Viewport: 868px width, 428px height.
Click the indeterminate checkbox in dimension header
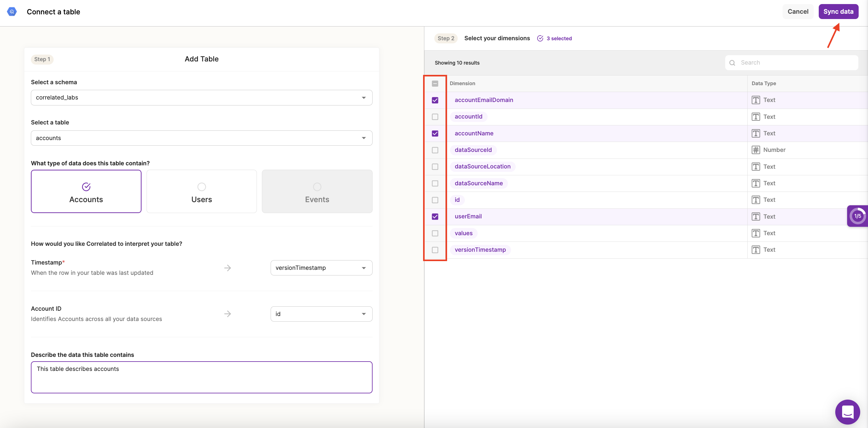(436, 83)
